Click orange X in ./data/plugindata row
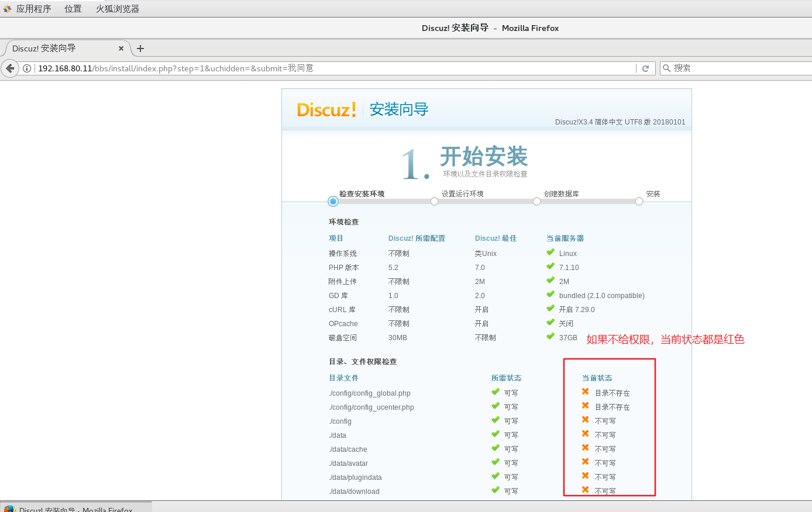The height and width of the screenshot is (512, 812). (585, 476)
